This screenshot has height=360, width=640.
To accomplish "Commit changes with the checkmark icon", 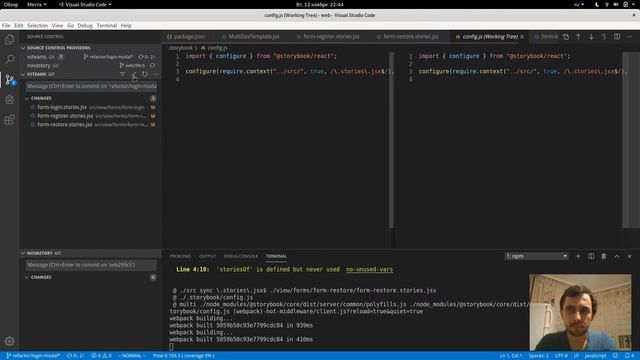I will [x=133, y=74].
